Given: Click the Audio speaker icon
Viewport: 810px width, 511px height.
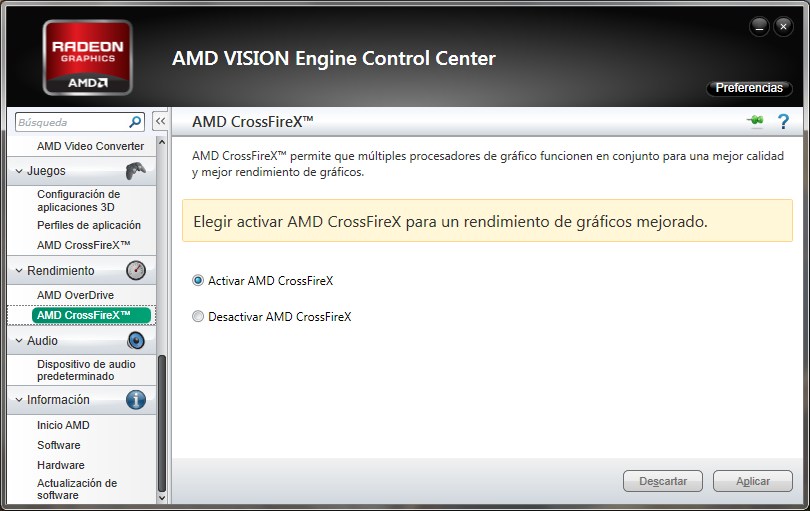Looking at the screenshot, I should click(x=136, y=341).
